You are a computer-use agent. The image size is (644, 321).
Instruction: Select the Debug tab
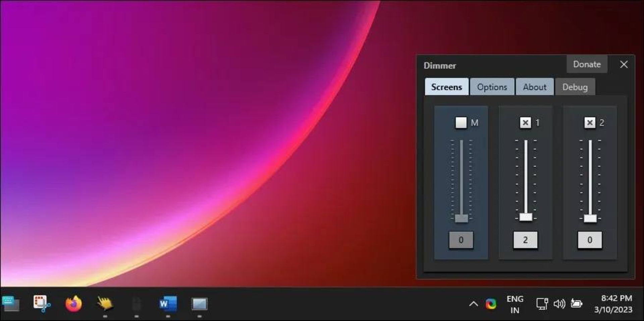coord(575,87)
